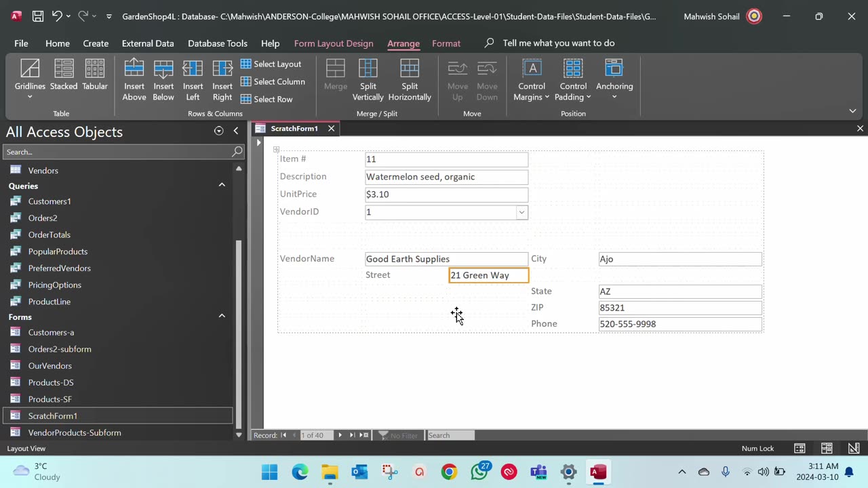Click the layout selector handle on the form

click(x=276, y=149)
